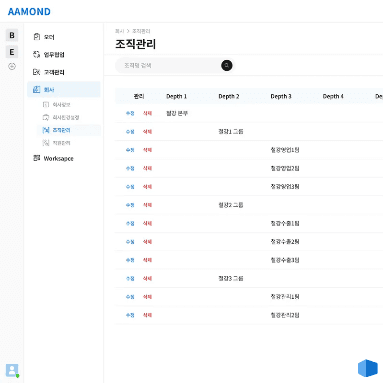
Task: Click red delete link in 철강 본부 row
Action: pos(147,113)
